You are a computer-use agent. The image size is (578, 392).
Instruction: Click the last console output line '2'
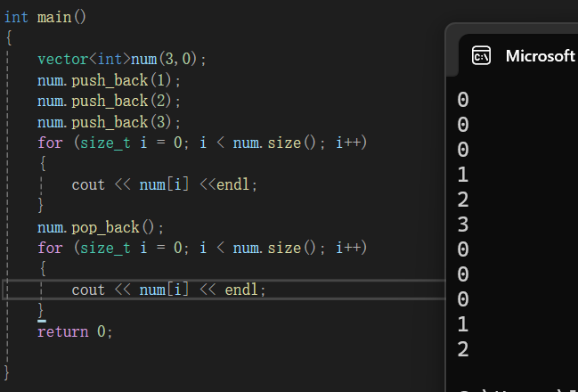pos(463,349)
